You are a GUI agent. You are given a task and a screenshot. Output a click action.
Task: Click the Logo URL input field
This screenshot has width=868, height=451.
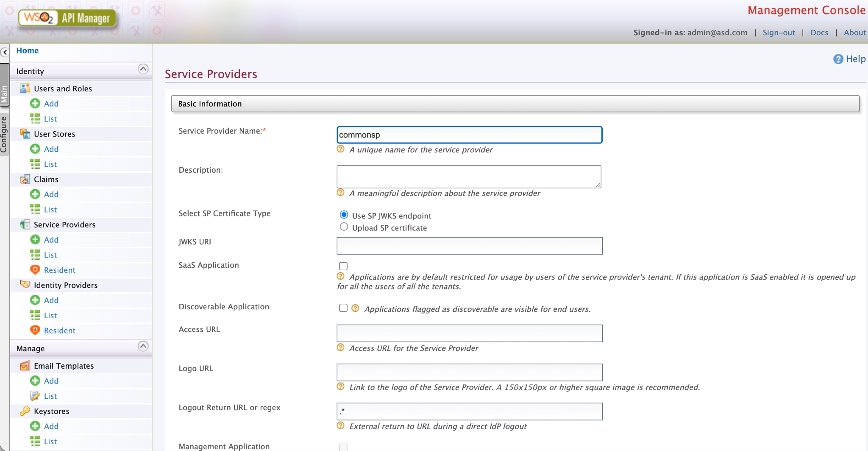click(x=469, y=372)
